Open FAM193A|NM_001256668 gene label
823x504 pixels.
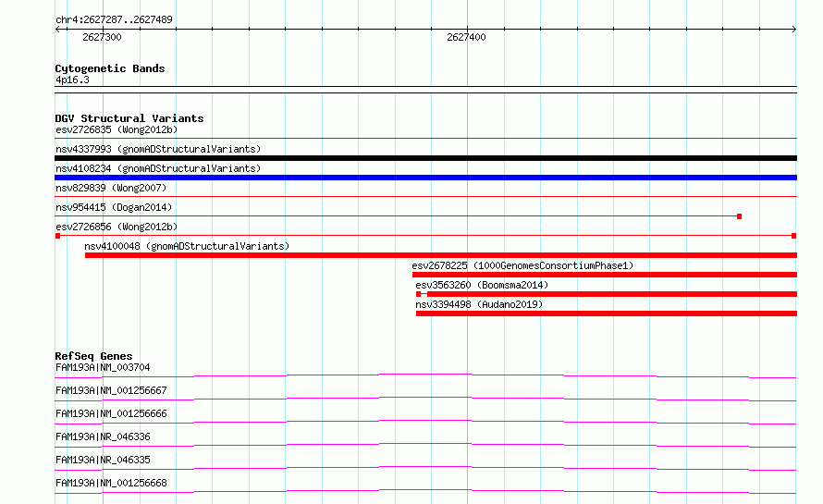[111, 483]
